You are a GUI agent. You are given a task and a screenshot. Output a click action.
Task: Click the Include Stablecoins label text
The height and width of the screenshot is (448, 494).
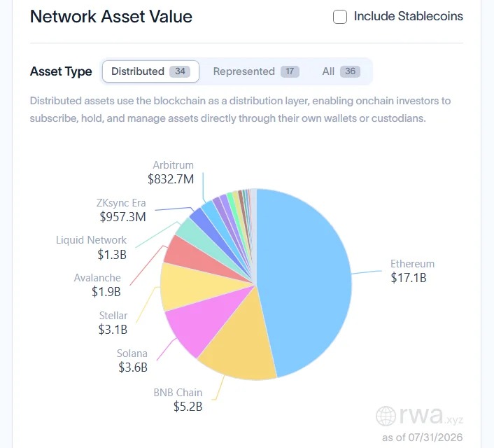click(x=409, y=16)
